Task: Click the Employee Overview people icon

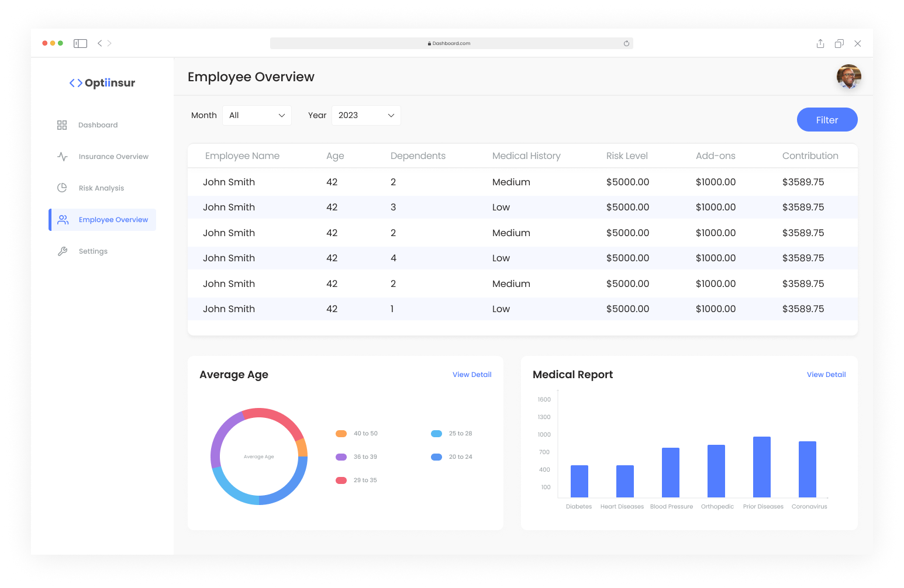Action: point(63,220)
